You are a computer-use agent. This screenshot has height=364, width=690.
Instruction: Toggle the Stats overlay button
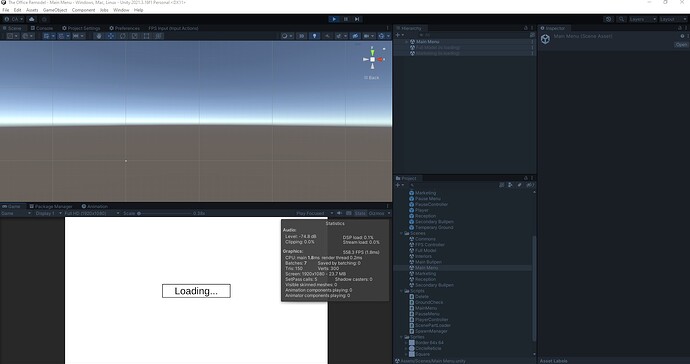(360, 213)
